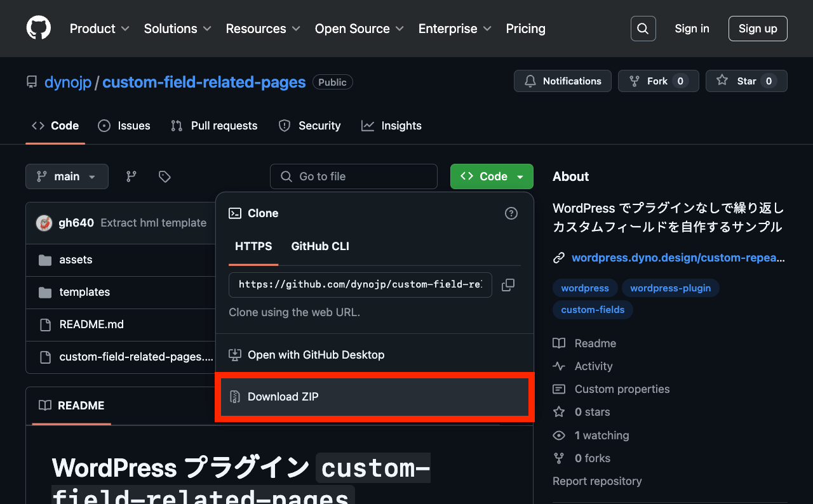
Task: Open the README.md file name
Action: point(91,324)
